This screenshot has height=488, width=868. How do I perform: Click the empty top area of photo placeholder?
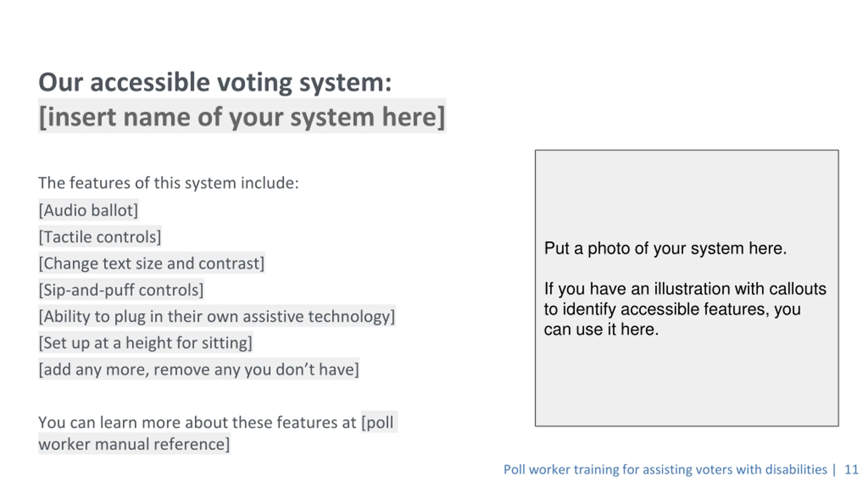(x=687, y=193)
